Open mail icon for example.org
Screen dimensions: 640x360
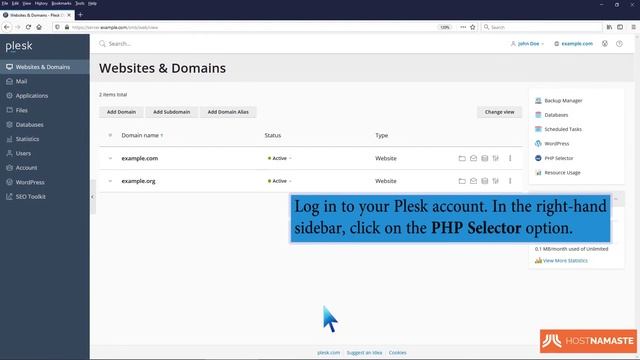point(473,181)
